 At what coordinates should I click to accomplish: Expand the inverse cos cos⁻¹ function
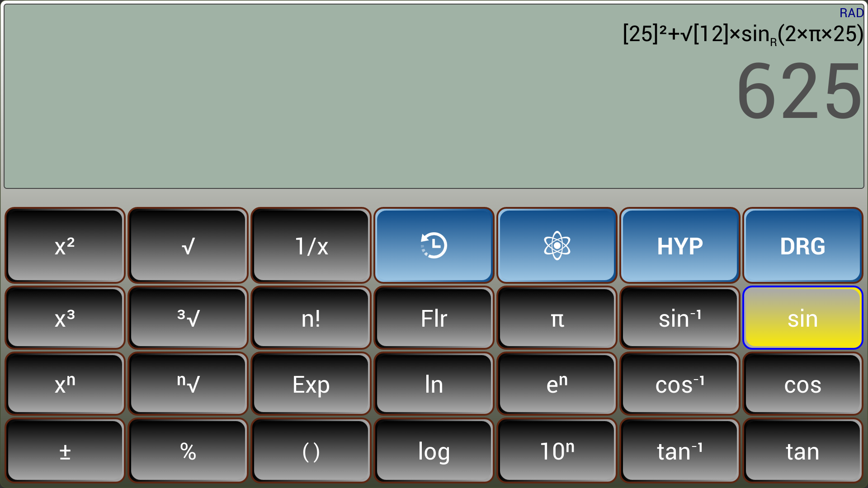(x=679, y=384)
